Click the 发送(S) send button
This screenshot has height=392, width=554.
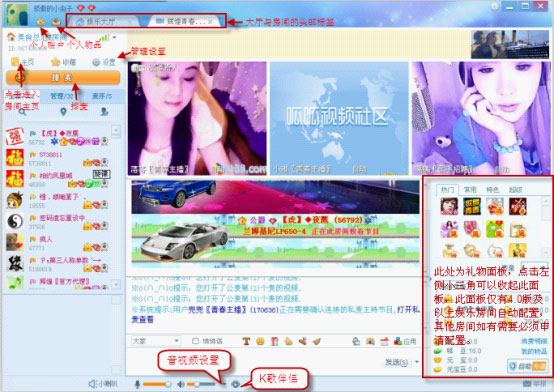397,362
